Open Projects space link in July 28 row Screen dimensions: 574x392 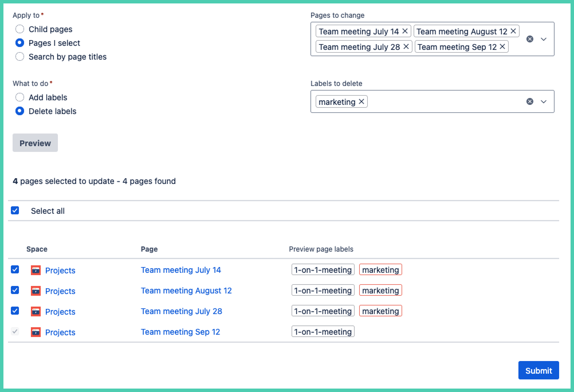60,312
